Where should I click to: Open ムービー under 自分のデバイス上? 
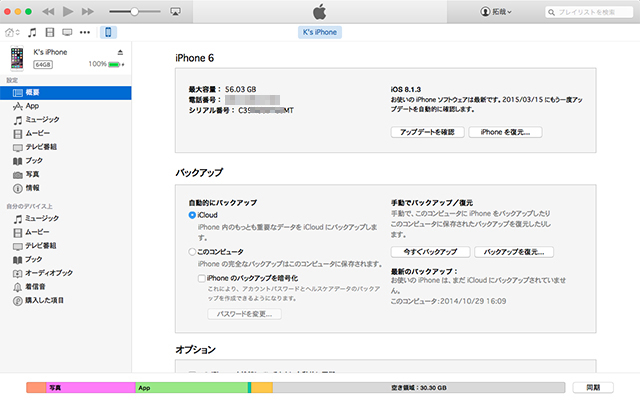tap(66, 232)
